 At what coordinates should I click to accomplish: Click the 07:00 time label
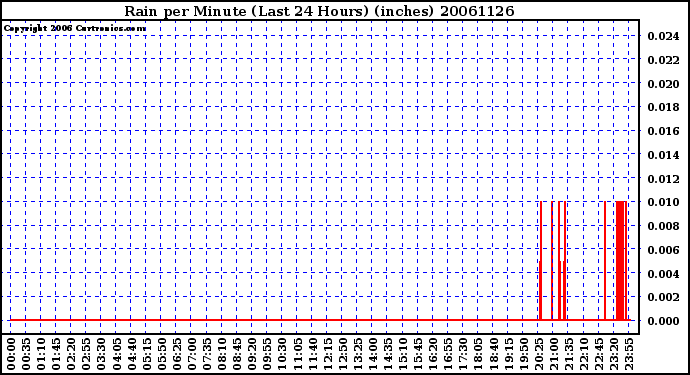coord(191,354)
